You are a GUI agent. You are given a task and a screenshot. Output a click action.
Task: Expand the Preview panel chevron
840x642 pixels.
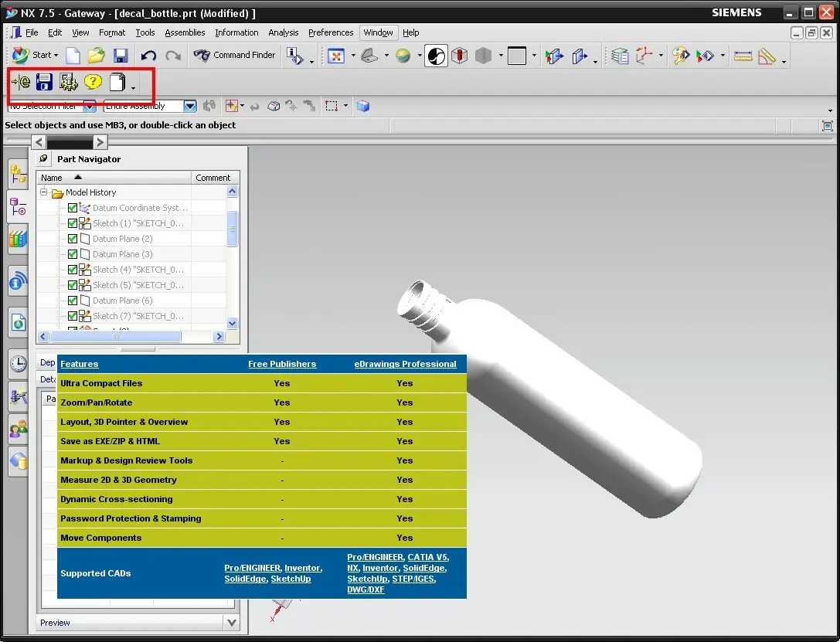[231, 623]
